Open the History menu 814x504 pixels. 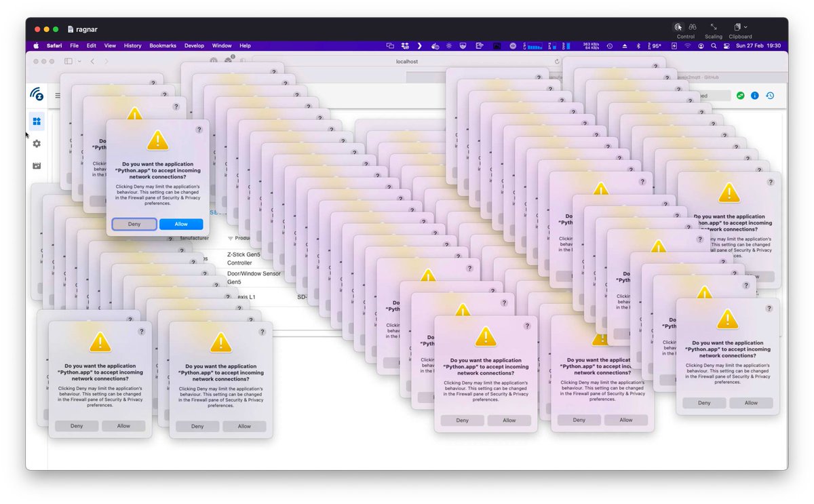pyautogui.click(x=133, y=45)
